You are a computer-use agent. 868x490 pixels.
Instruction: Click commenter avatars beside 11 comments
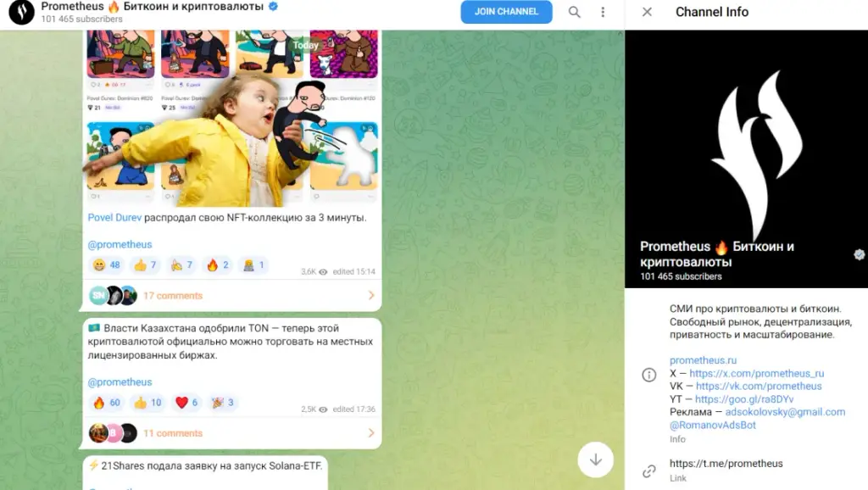113,433
